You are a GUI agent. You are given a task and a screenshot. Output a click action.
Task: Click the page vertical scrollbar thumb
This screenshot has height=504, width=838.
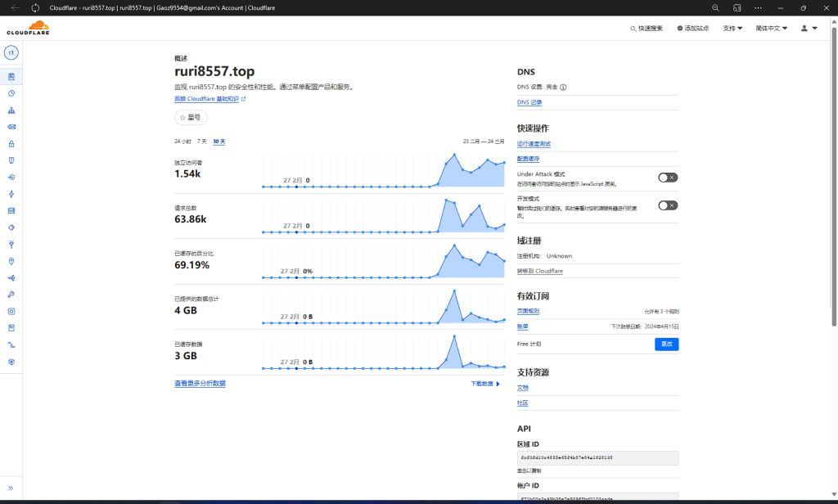[x=834, y=177]
